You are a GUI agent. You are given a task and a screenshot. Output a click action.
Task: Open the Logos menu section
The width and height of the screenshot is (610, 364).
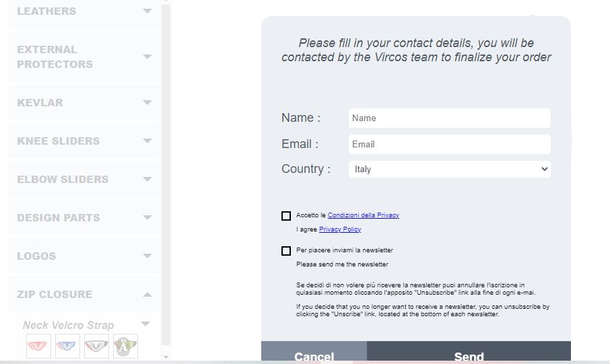click(85, 256)
